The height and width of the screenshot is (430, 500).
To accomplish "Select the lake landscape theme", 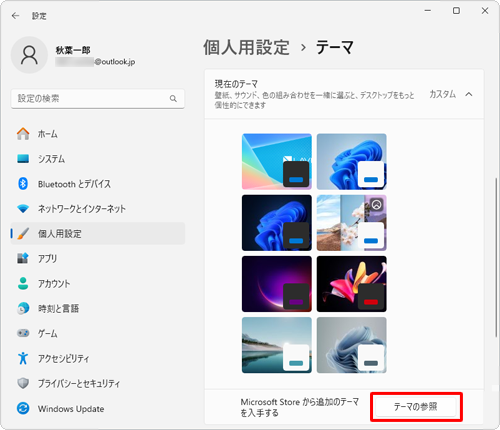I will point(277,345).
